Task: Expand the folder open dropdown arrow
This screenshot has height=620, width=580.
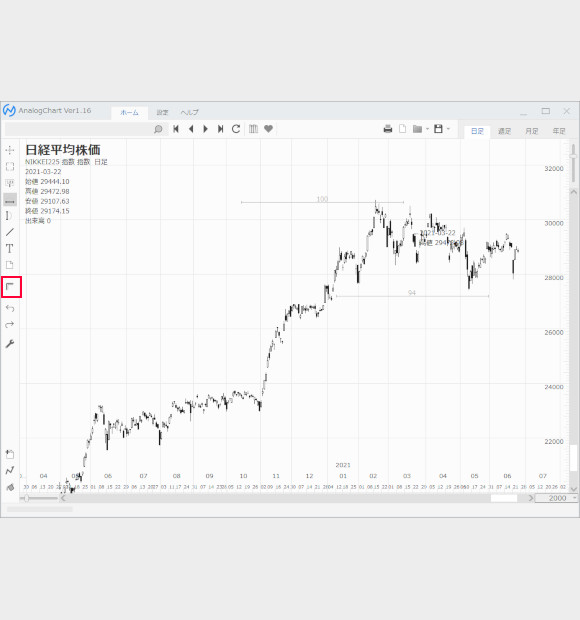Action: tap(427, 129)
